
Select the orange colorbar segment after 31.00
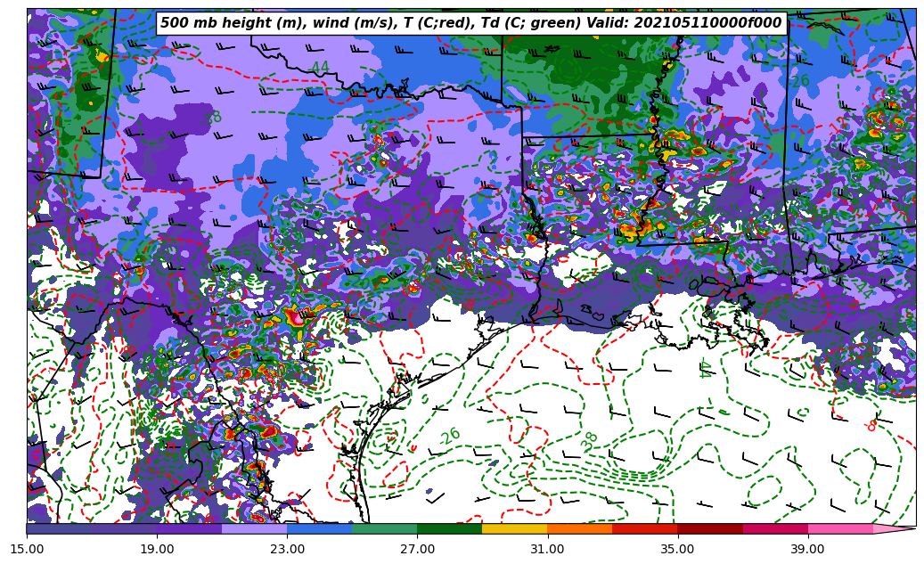point(579,528)
